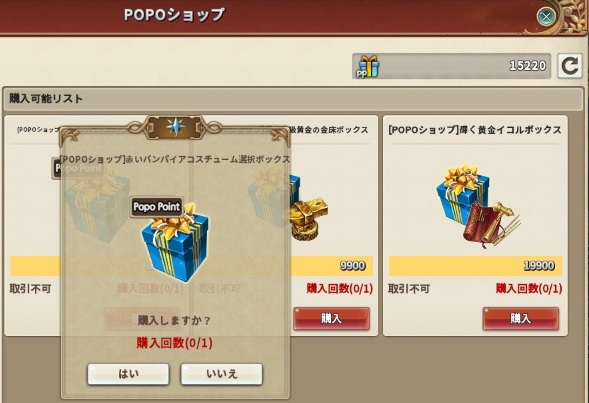This screenshot has width=589, height=403.
Task: Click 購入 button under the 9900 item
Action: (331, 318)
